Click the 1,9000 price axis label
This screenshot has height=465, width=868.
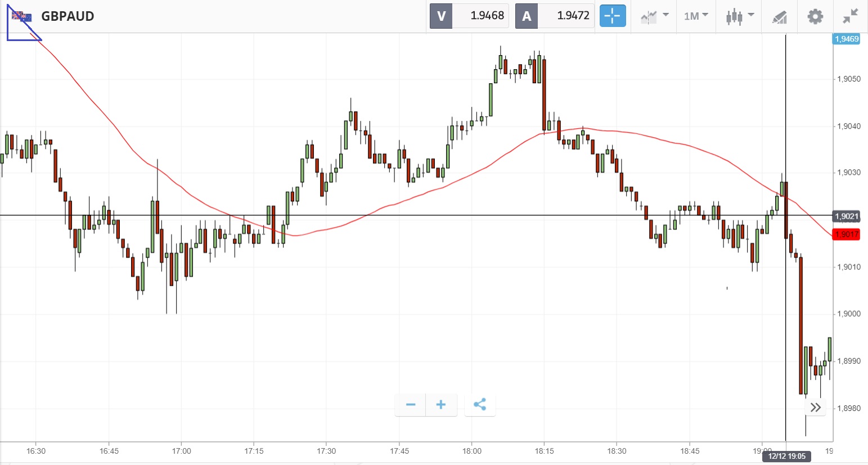[x=849, y=314]
